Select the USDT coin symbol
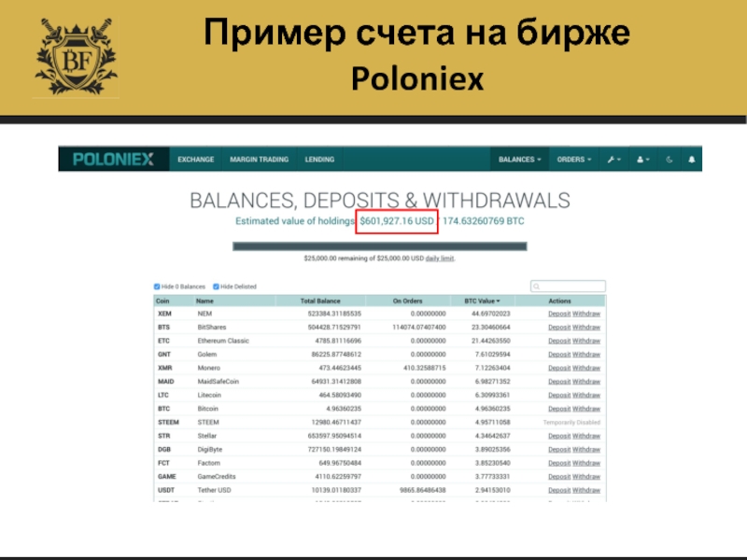The height and width of the screenshot is (560, 747). pyautogui.click(x=166, y=490)
